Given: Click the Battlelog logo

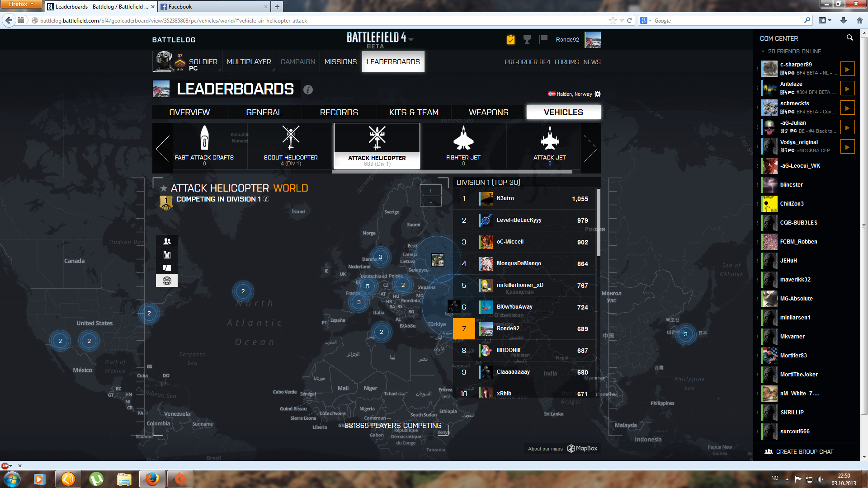Looking at the screenshot, I should coord(174,40).
